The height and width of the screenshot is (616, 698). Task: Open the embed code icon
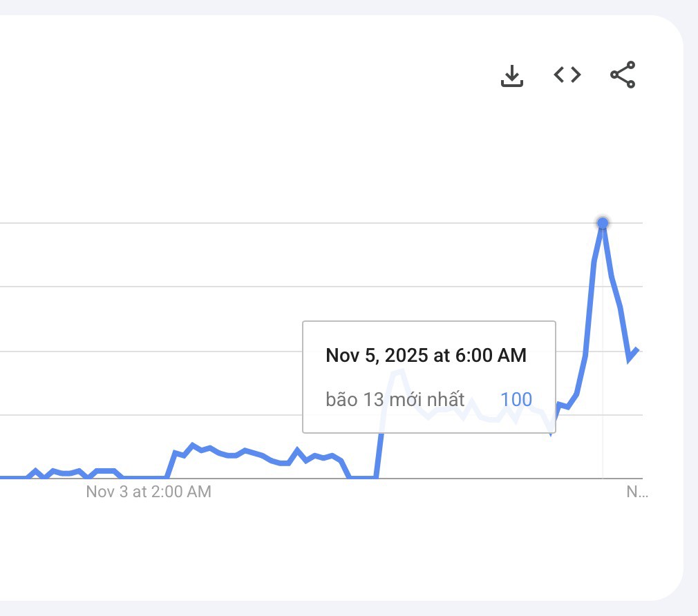567,75
